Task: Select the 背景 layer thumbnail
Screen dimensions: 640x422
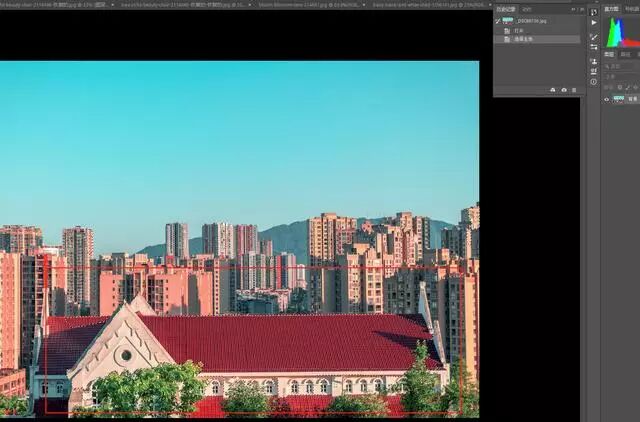Action: coord(618,99)
